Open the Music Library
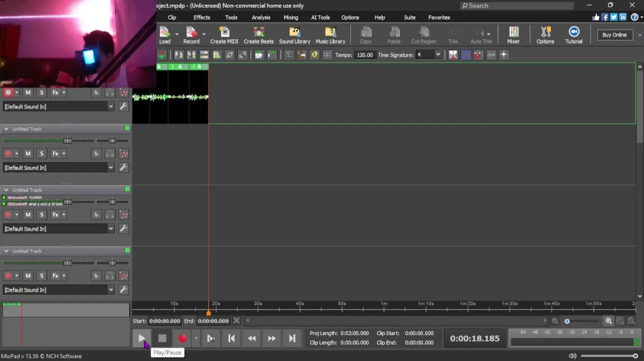The image size is (644, 361). 330,35
